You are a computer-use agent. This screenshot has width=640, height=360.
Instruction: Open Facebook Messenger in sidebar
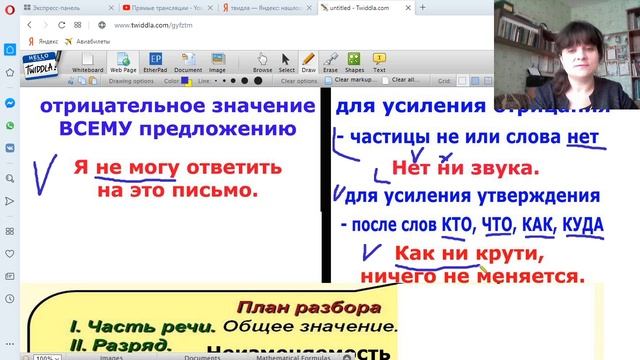pos(10,103)
